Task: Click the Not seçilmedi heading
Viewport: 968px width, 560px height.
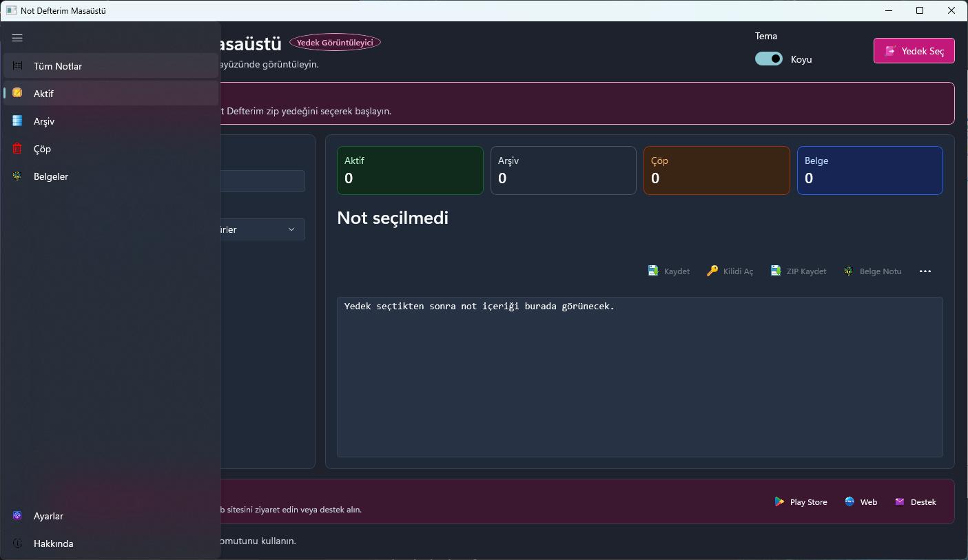Action: [393, 218]
